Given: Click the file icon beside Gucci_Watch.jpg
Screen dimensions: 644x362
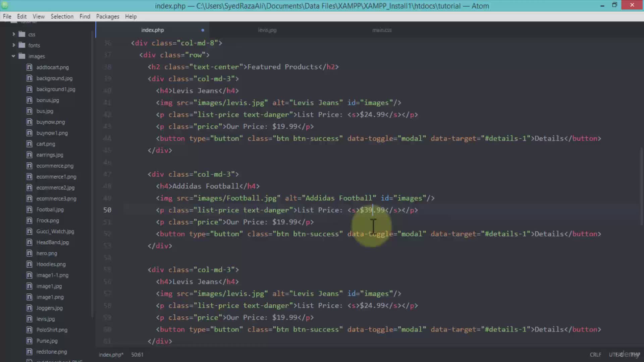Looking at the screenshot, I should click(x=30, y=231).
